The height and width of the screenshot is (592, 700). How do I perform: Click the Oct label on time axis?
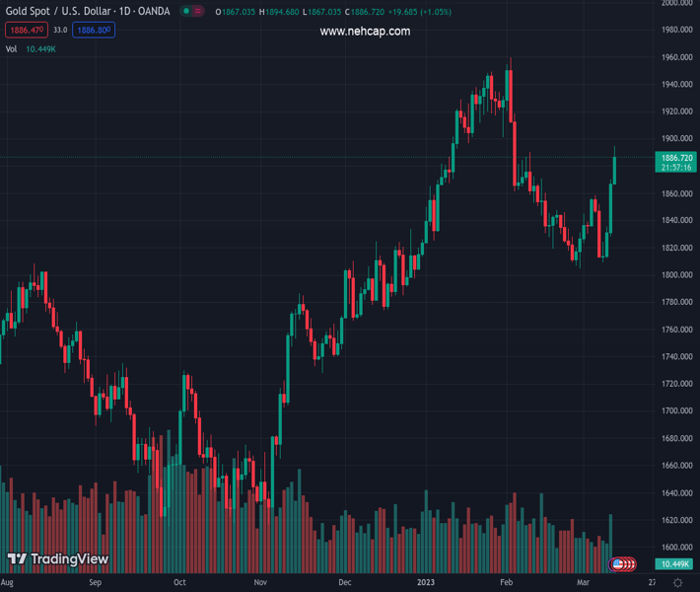(178, 583)
